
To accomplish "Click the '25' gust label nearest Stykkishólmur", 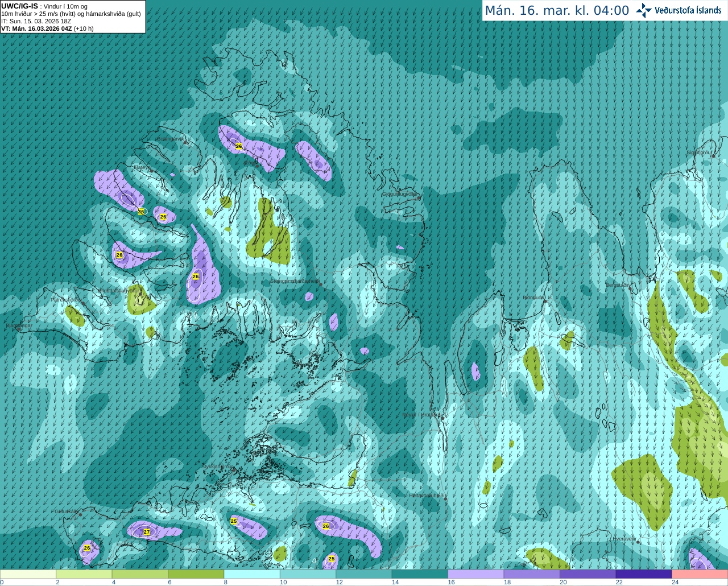I will tap(234, 521).
